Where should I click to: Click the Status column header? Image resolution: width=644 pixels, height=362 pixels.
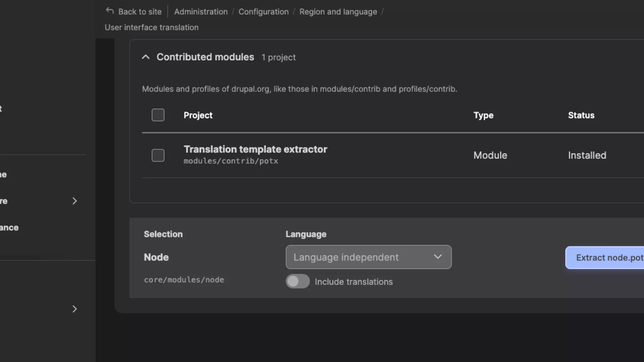[x=581, y=115]
